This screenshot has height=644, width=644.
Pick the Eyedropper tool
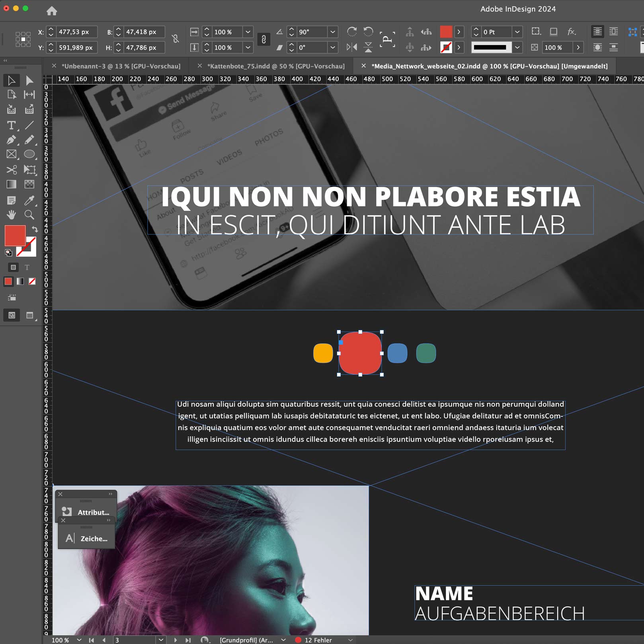pyautogui.click(x=29, y=200)
